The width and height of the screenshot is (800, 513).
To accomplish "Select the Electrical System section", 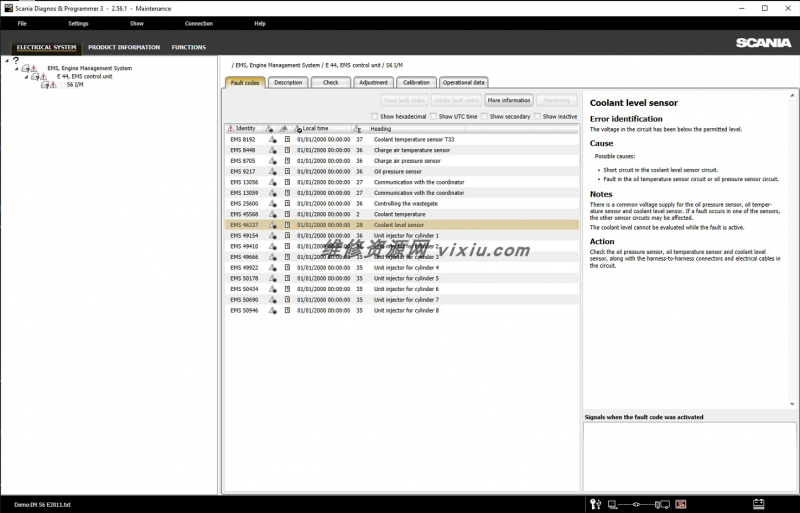I will click(x=46, y=47).
